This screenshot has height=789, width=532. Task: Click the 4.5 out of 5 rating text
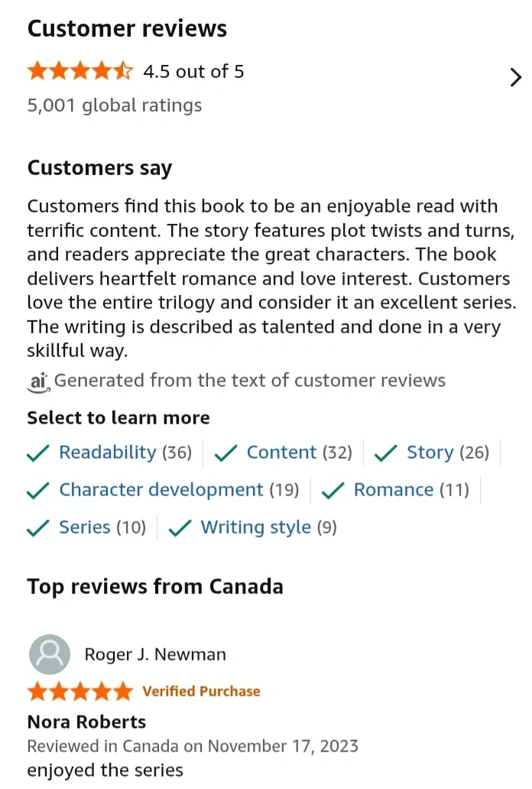(x=193, y=72)
